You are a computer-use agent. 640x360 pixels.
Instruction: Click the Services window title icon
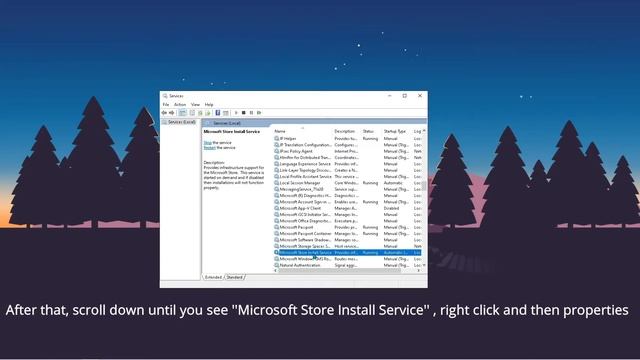(x=165, y=96)
